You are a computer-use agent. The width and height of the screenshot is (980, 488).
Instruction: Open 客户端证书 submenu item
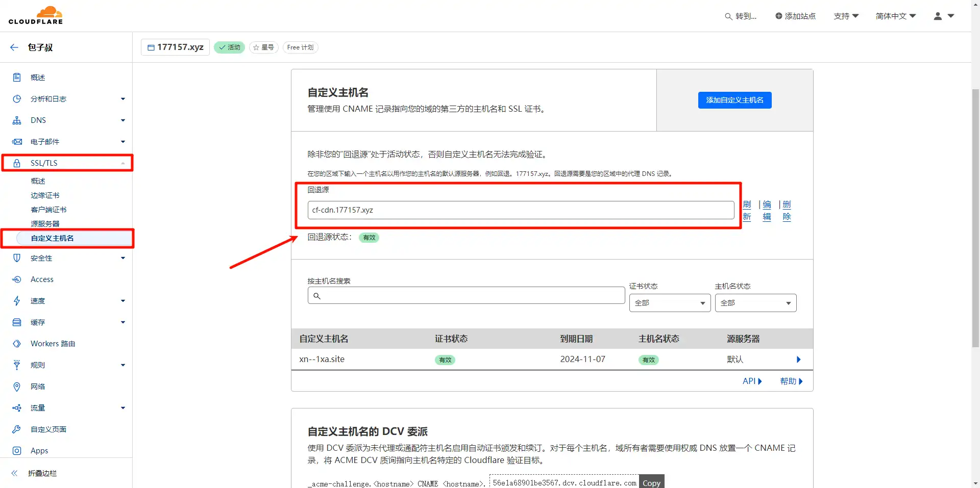(48, 210)
